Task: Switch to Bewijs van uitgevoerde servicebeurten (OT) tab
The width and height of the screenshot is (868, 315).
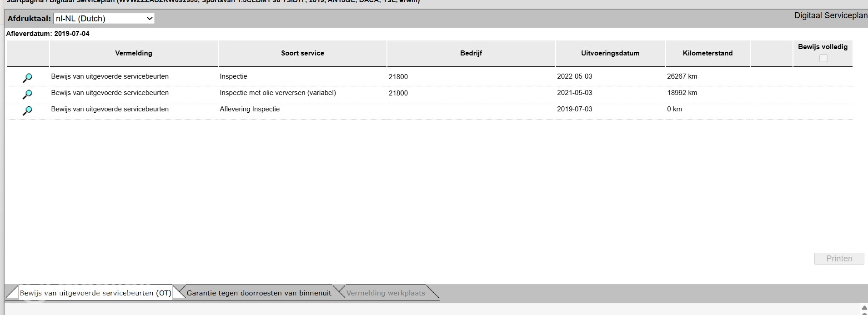Action: point(95,293)
